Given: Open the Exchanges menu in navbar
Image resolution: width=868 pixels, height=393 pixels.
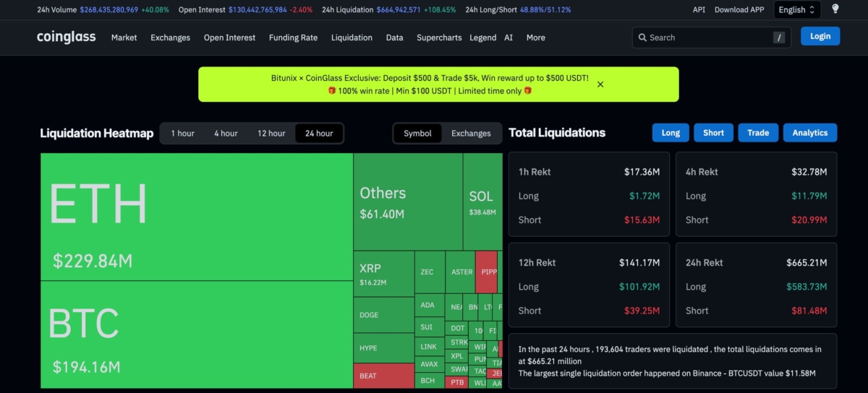Looking at the screenshot, I should 170,38.
